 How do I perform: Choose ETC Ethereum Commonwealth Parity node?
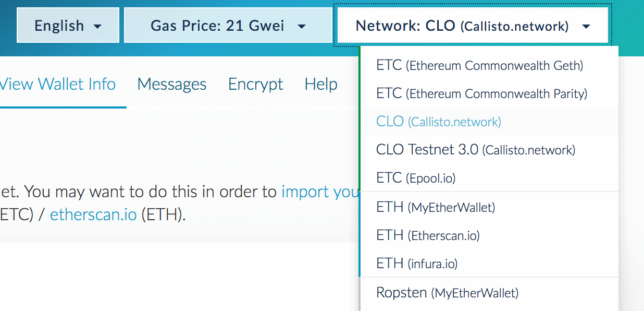[481, 94]
